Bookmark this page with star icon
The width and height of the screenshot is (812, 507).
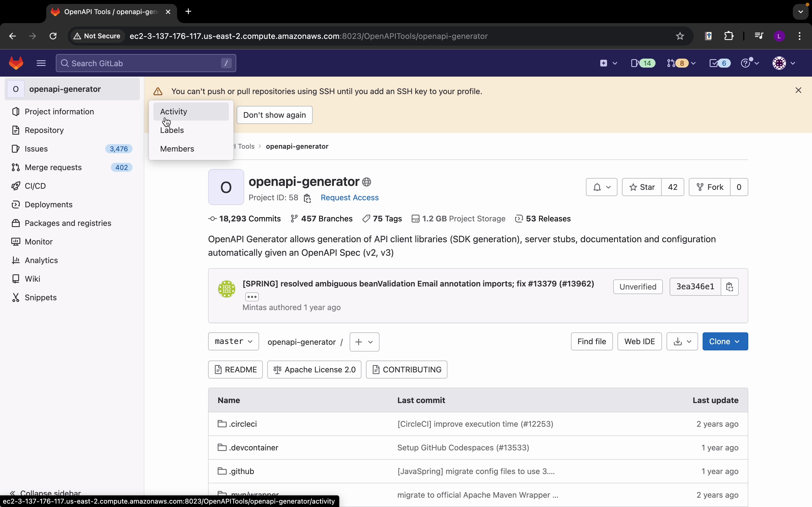680,36
